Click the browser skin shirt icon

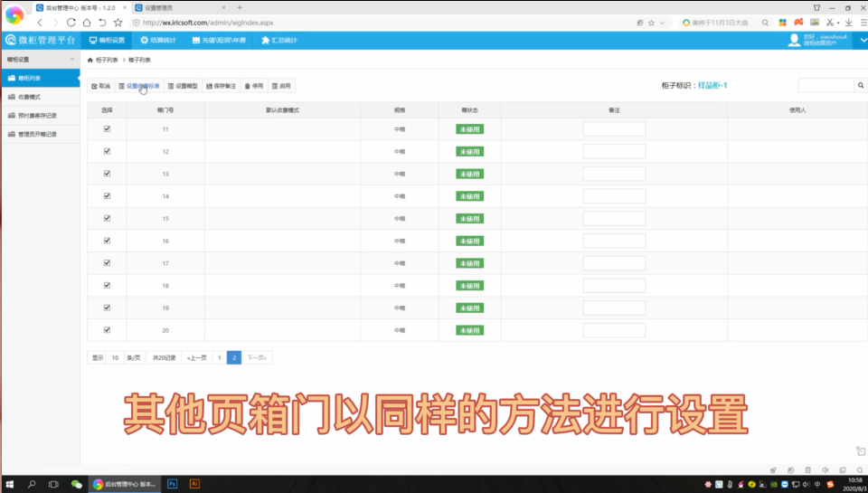pos(816,8)
